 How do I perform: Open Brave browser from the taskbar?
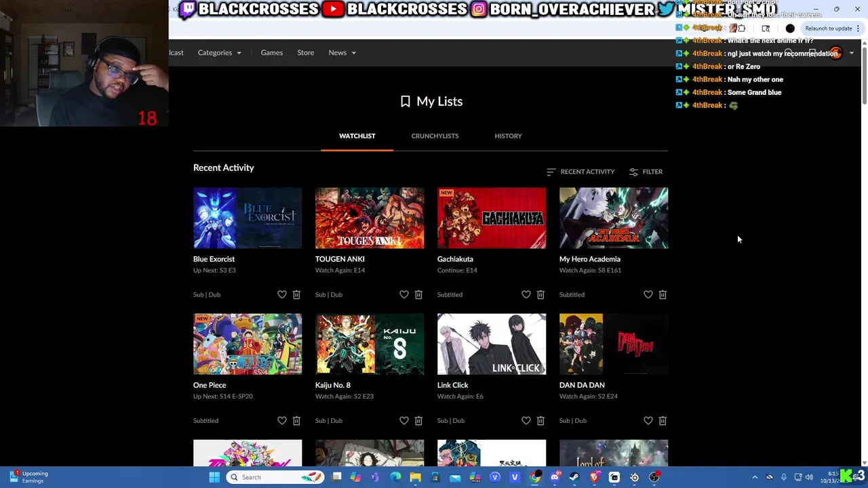594,477
